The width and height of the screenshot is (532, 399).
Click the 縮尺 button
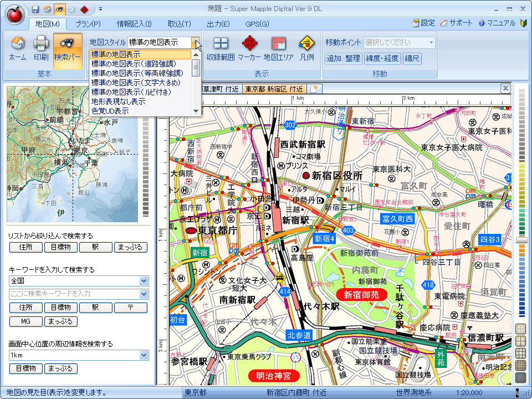[412, 58]
